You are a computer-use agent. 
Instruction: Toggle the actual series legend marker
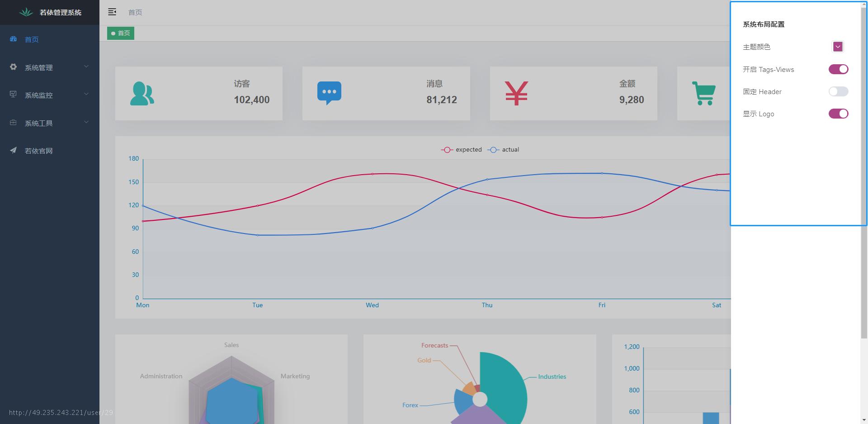[x=493, y=150]
